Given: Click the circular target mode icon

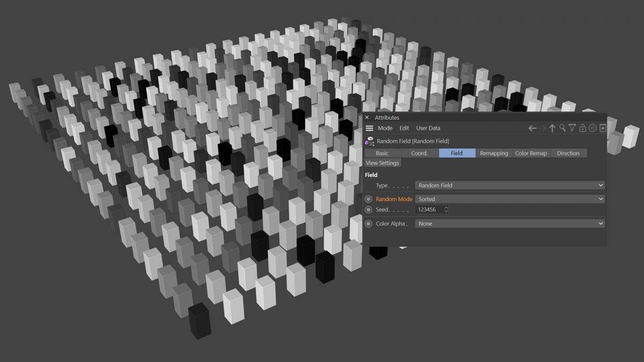Looking at the screenshot, I should [x=592, y=128].
